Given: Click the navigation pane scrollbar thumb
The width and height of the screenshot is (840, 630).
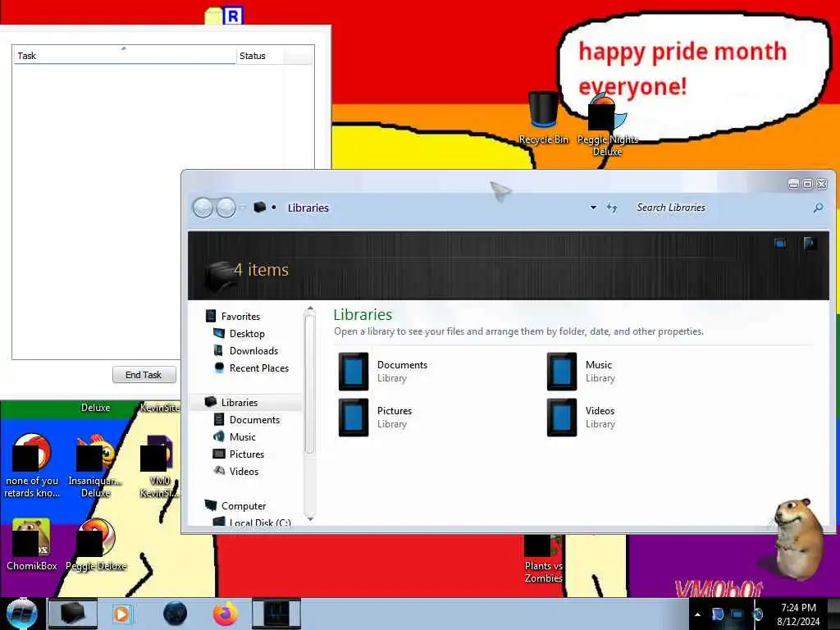Looking at the screenshot, I should pos(309,384).
